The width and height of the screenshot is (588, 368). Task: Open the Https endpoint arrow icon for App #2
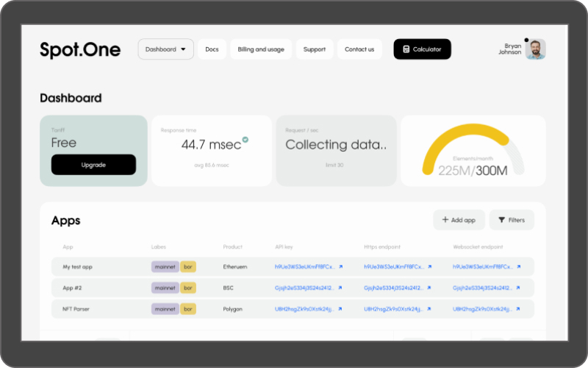[429, 288]
